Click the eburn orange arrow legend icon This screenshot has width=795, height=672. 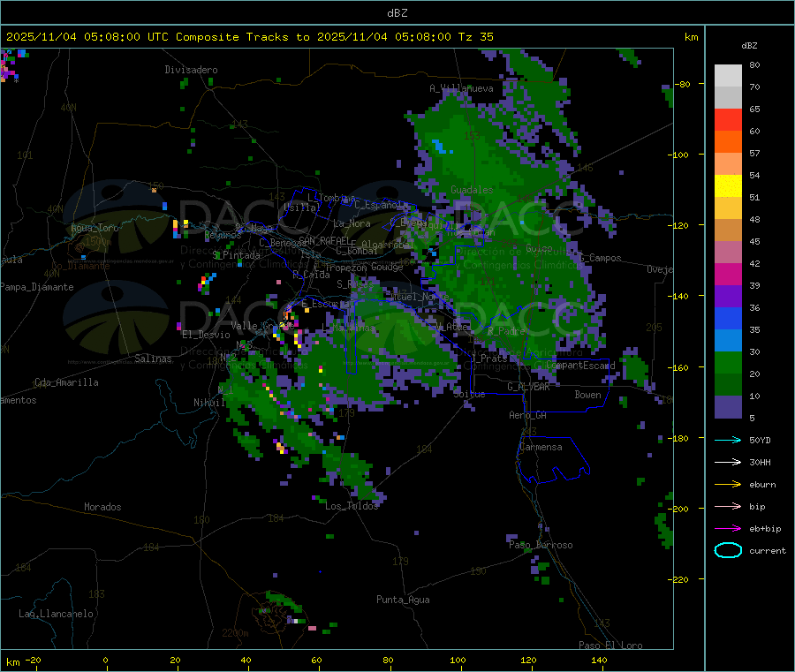tap(728, 485)
